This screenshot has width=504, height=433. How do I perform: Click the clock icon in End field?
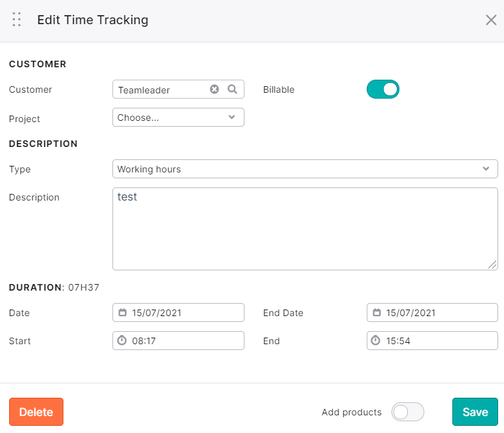(x=375, y=340)
